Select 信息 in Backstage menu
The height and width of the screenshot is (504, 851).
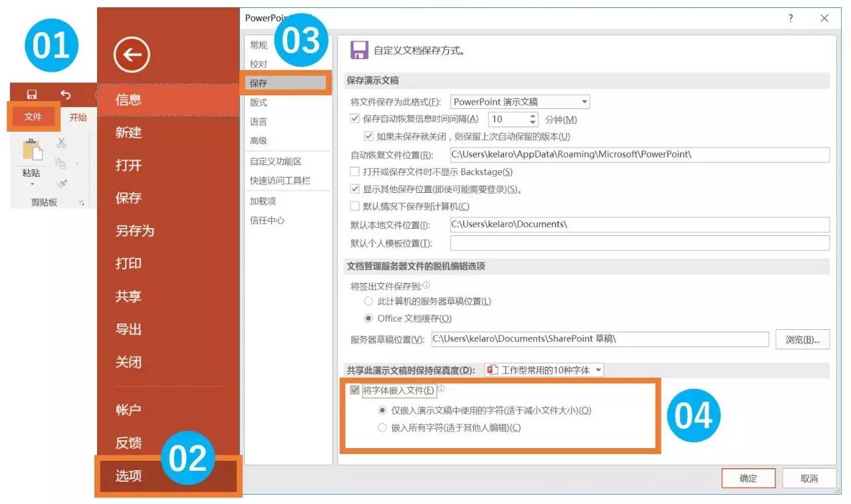(x=128, y=100)
